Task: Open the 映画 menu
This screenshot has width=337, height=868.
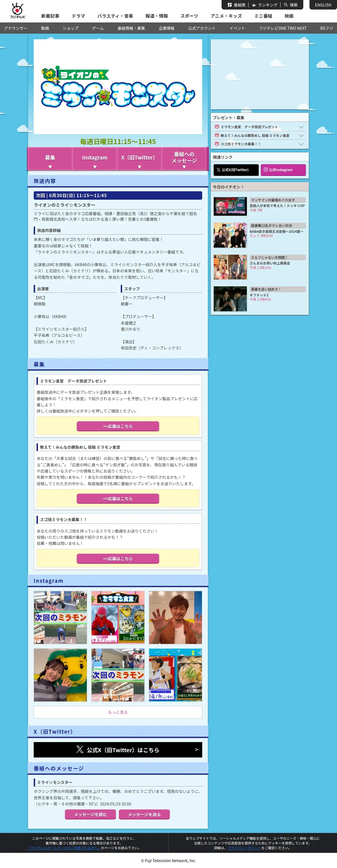Action: [289, 16]
